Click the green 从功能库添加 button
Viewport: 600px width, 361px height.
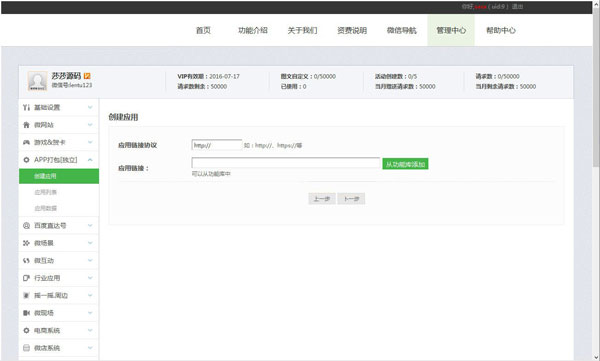pyautogui.click(x=405, y=164)
